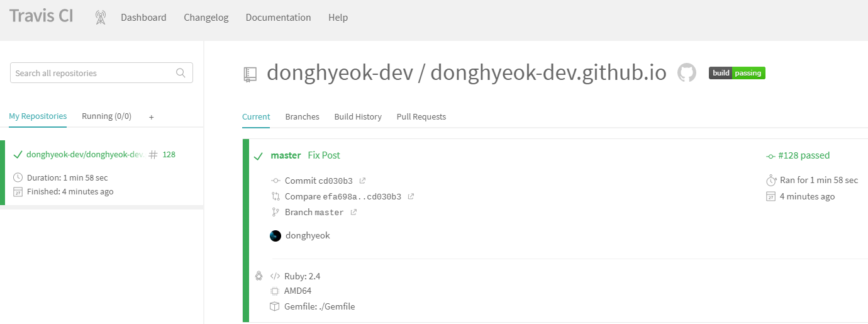Open the external link icon after cd030b3 commit
The image size is (868, 324).
coord(362,181)
